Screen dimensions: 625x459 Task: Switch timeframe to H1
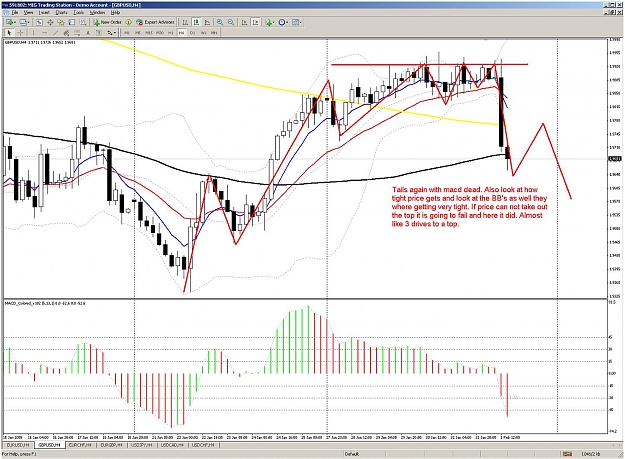pos(171,33)
